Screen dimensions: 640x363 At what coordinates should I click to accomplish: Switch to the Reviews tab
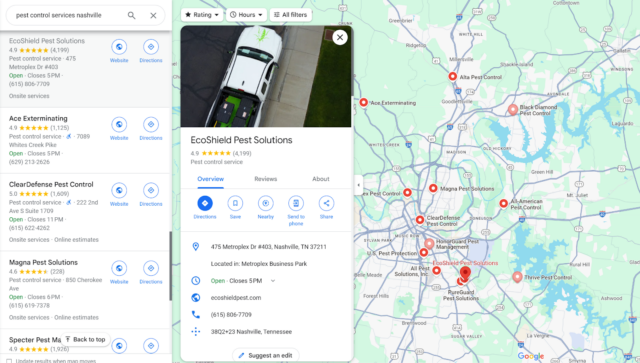pos(266,179)
